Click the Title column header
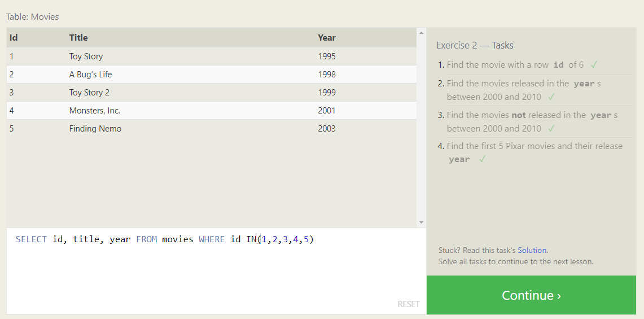Screen dimensions: 644x319 (x=78, y=38)
